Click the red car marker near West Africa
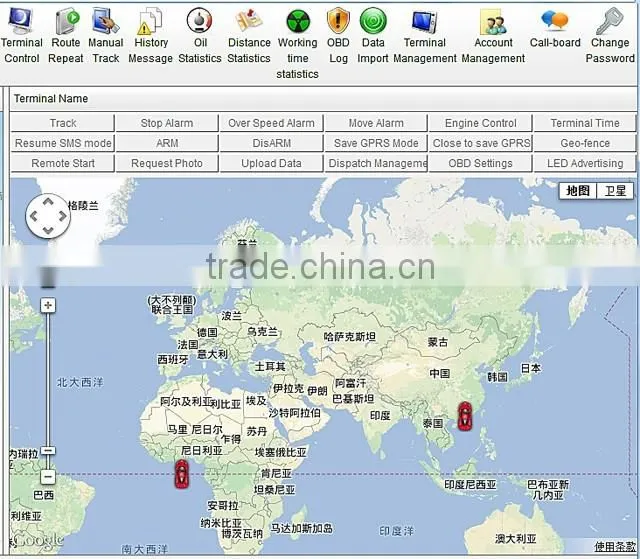 [x=182, y=474]
